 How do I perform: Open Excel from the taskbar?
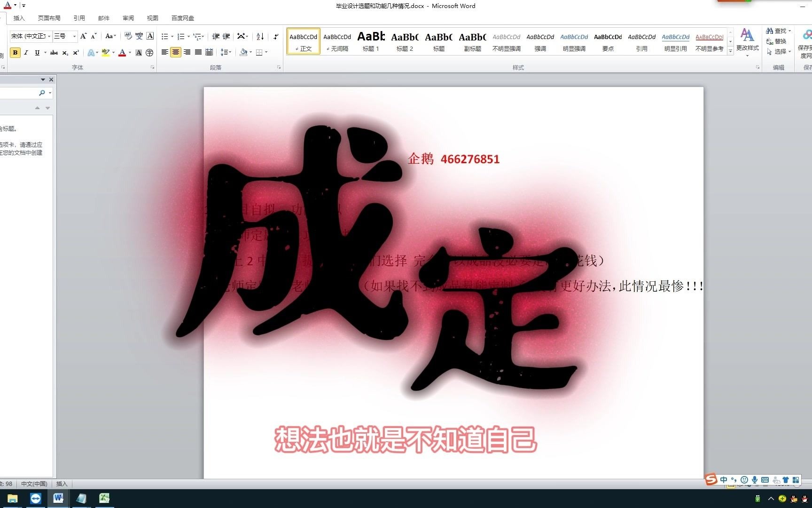click(x=104, y=498)
